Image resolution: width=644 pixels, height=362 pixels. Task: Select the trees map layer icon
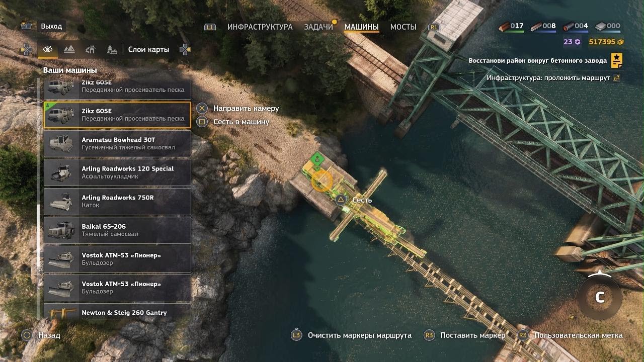(x=112, y=49)
